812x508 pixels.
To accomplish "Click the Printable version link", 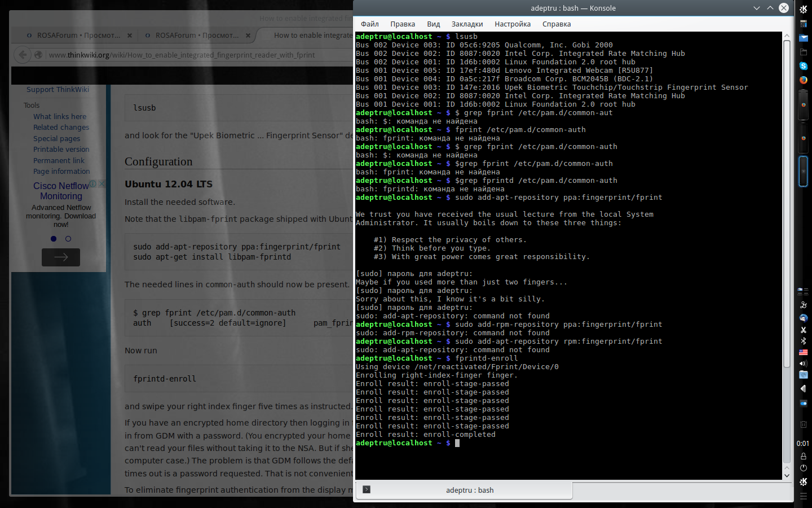I will (x=61, y=150).
